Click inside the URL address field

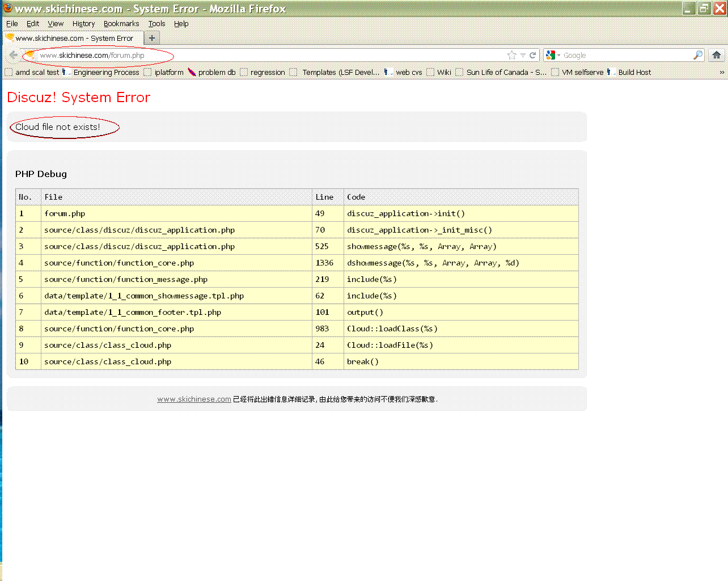coord(283,55)
